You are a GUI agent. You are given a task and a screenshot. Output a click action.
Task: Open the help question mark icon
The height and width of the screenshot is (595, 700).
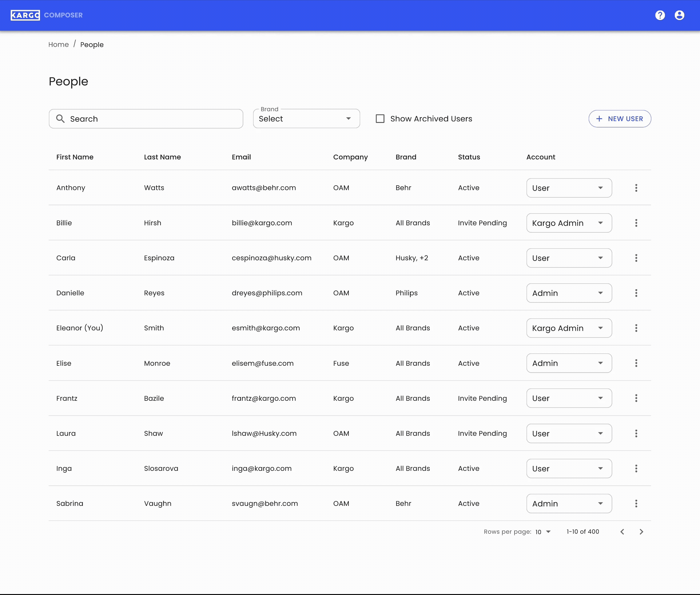click(x=660, y=15)
